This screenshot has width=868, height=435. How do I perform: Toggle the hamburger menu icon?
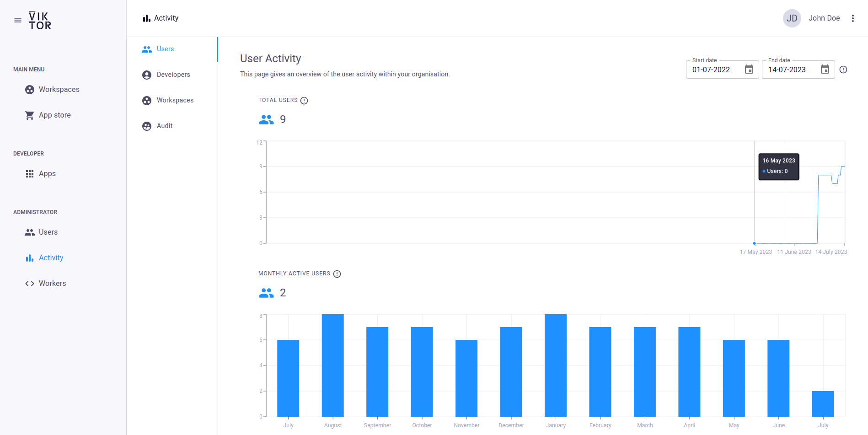click(x=18, y=20)
